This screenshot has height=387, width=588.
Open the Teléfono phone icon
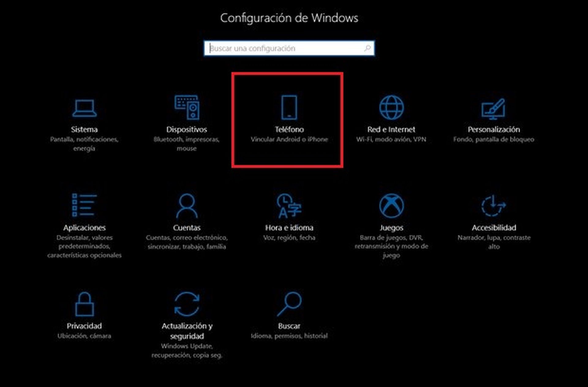289,107
